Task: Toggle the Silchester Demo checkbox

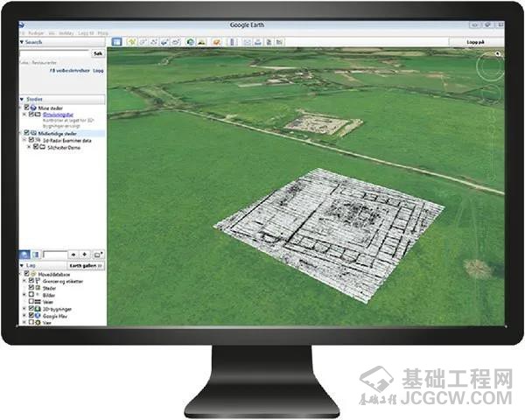Action: click(36, 147)
